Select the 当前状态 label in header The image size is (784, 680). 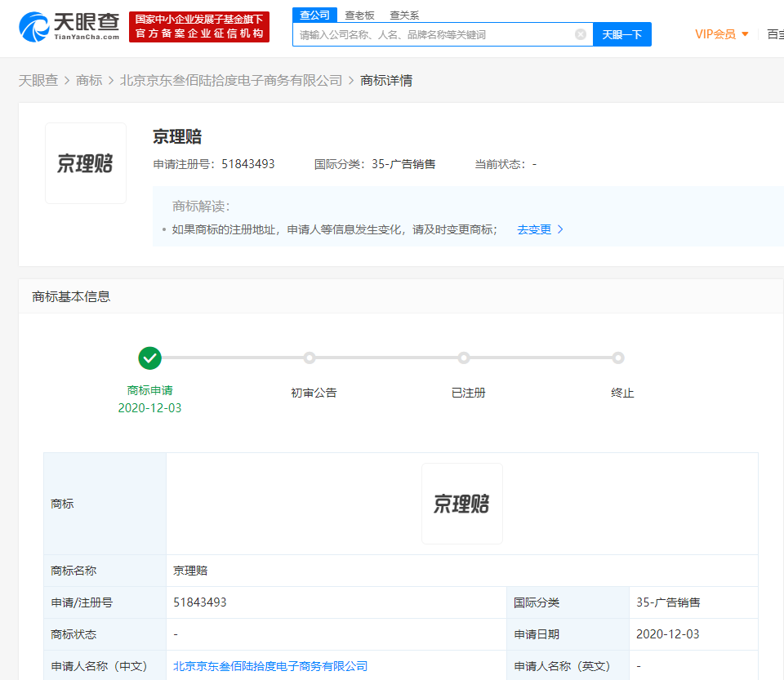pyautogui.click(x=500, y=164)
